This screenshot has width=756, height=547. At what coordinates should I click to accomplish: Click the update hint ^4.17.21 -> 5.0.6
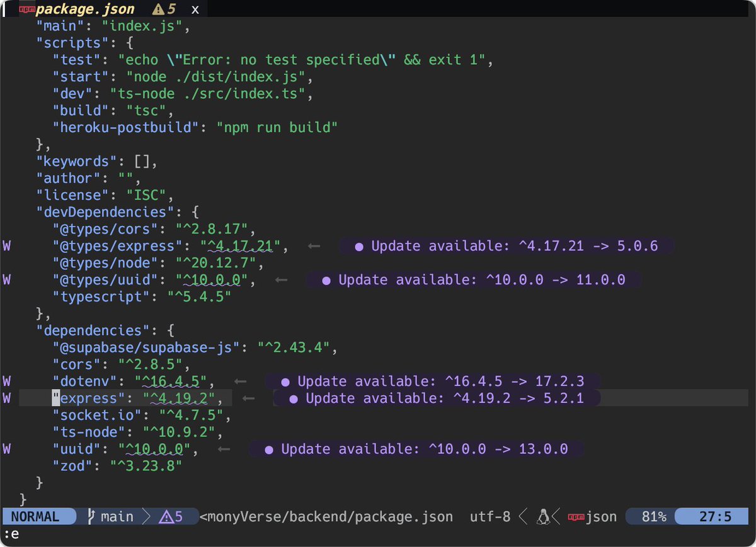coord(507,246)
